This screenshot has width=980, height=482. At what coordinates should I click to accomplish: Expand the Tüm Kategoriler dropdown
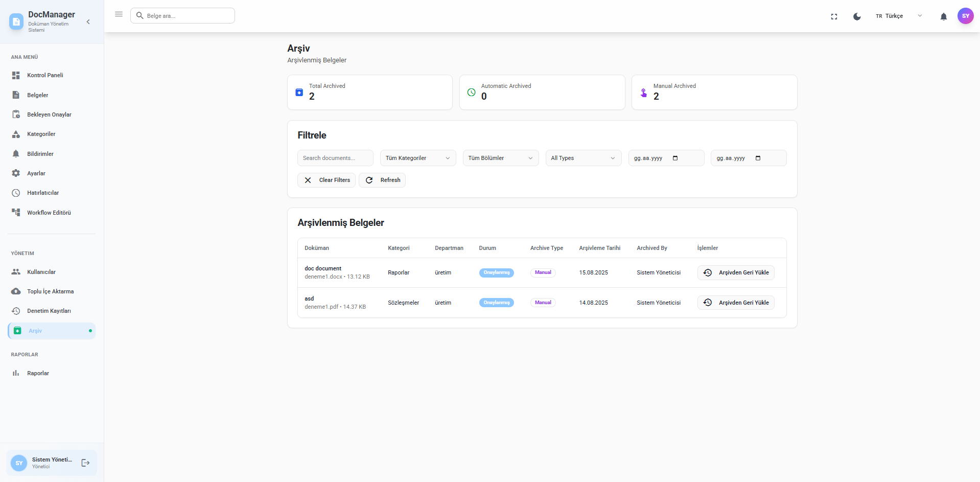click(x=417, y=158)
